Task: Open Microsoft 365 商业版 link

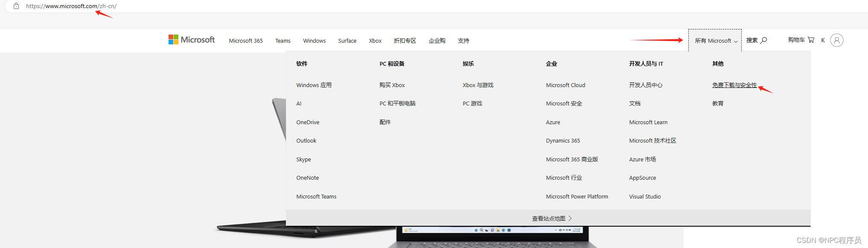Action: pos(572,159)
